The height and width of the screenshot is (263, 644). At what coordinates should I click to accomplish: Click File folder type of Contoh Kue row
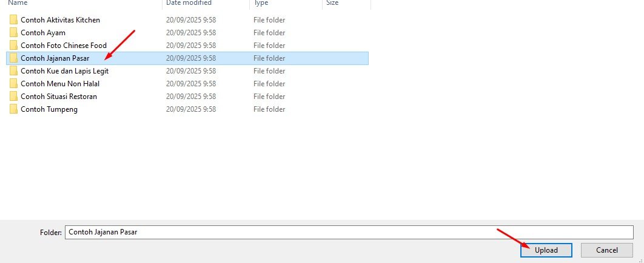(269, 71)
